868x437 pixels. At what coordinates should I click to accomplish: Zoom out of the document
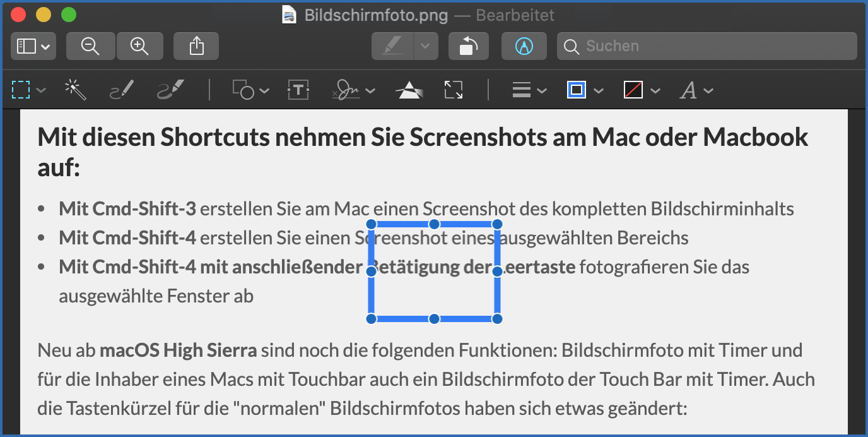coord(90,45)
